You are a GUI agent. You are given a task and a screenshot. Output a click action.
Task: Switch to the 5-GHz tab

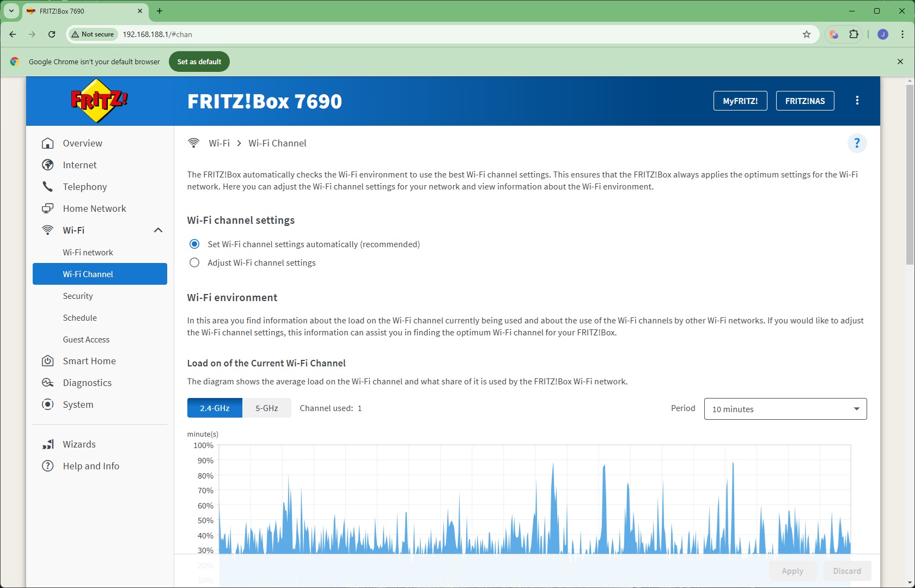pyautogui.click(x=267, y=408)
